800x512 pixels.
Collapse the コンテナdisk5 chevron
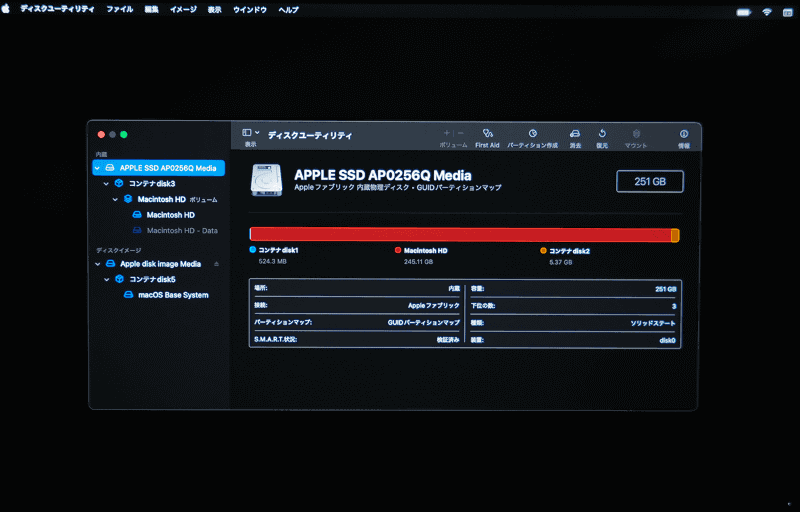[107, 279]
